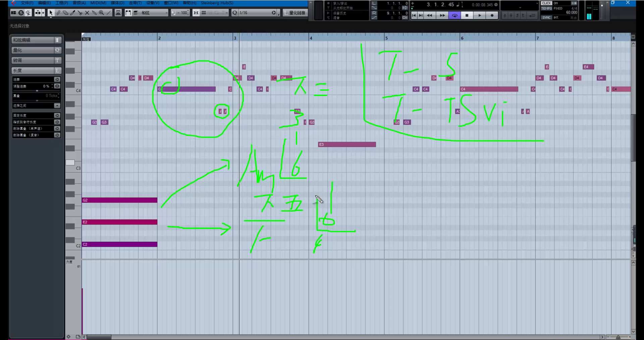Select the Draw pencil tool
This screenshot has height=340, width=644.
[x=58, y=13]
